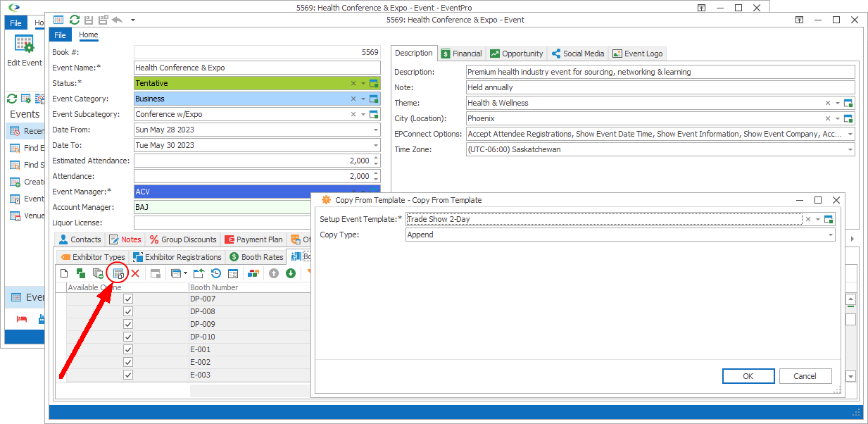
Task: Click colored squares icon in booth toolbar
Action: pos(253,273)
